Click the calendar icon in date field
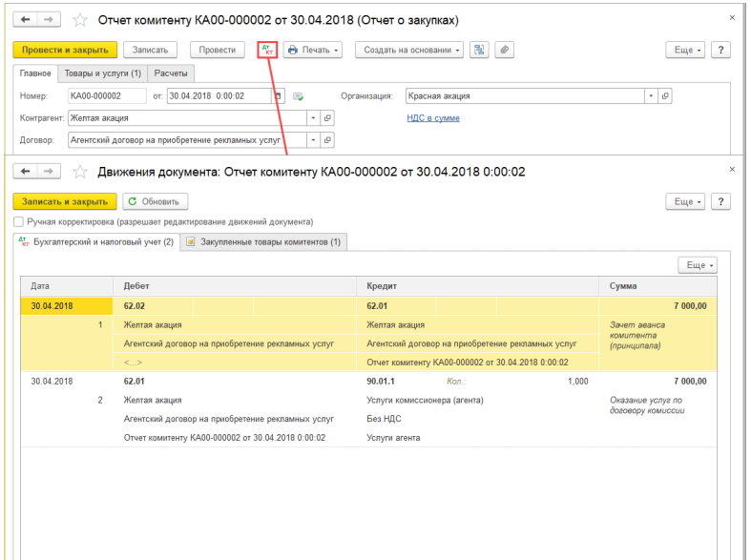This screenshot has width=751, height=560. coord(279,95)
